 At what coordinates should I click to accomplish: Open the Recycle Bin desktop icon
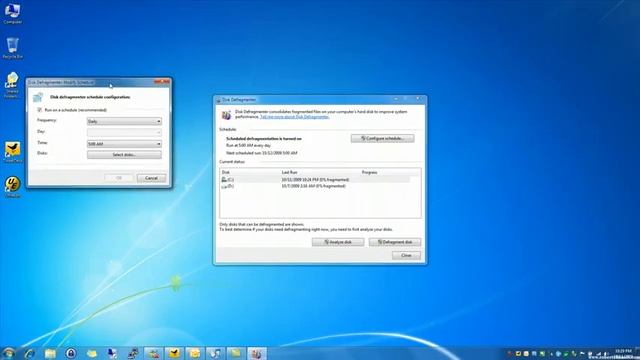(x=12, y=48)
